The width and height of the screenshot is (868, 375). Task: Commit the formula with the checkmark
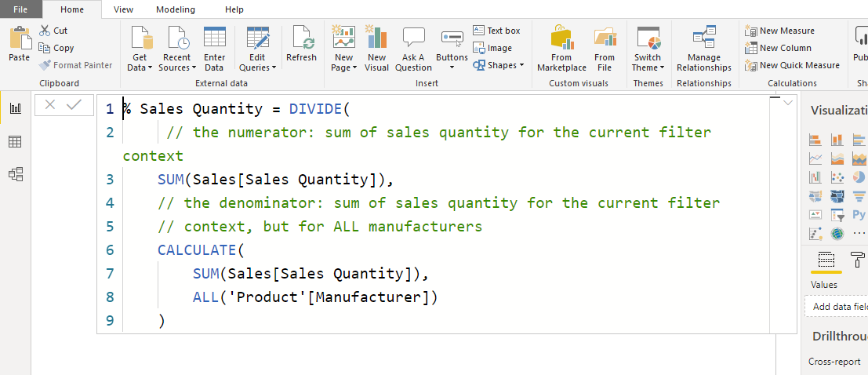pyautogui.click(x=74, y=105)
